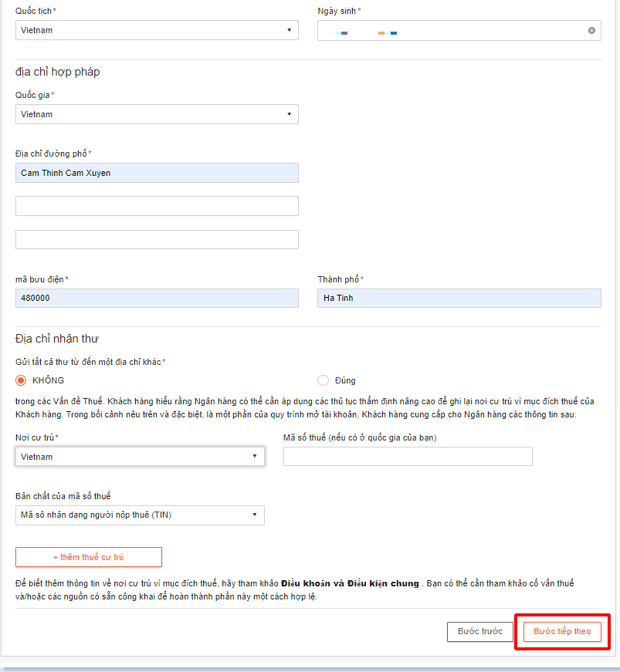Open Điều khoản và Điều kiện chung link
Image resolution: width=620 pixels, height=672 pixels.
[350, 583]
